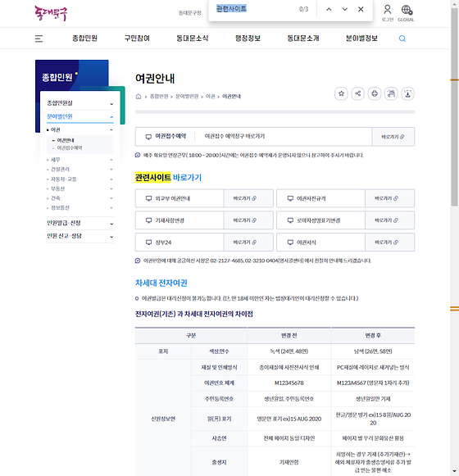This screenshot has width=459, height=476.
Task: Close the find-in-page bar
Action: click(361, 9)
